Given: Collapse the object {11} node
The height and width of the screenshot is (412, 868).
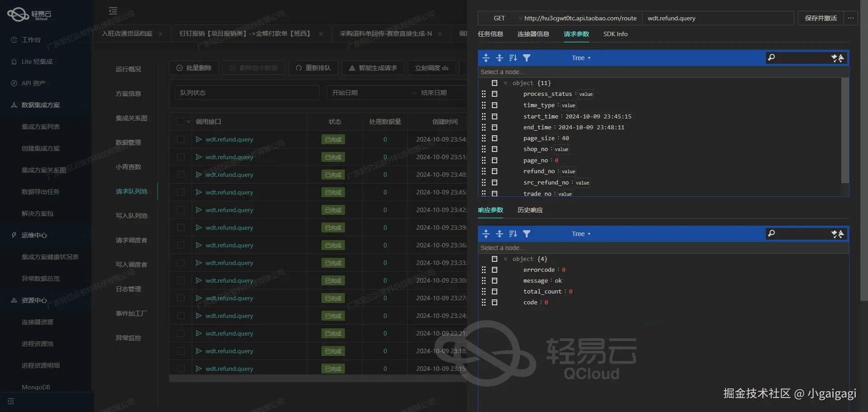Looking at the screenshot, I should (x=505, y=83).
